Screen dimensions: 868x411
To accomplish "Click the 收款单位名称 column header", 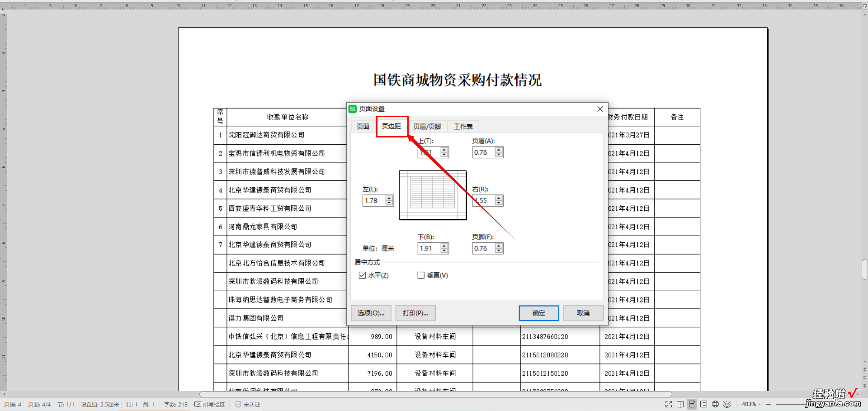I will point(288,117).
